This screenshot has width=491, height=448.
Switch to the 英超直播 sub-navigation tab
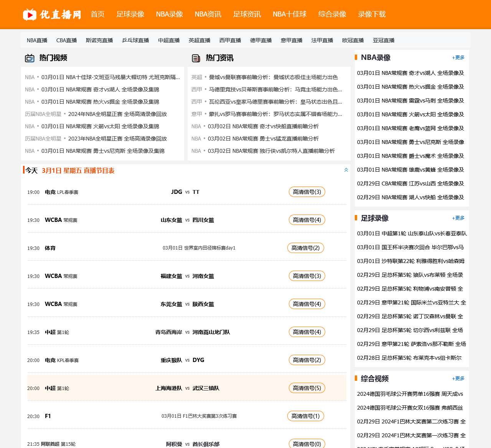pos(199,40)
